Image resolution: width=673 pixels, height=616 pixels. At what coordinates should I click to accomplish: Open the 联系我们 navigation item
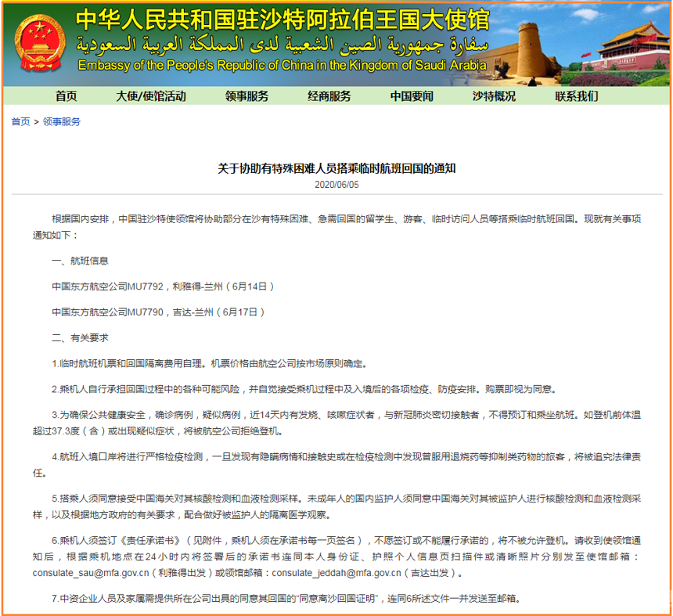(x=577, y=96)
